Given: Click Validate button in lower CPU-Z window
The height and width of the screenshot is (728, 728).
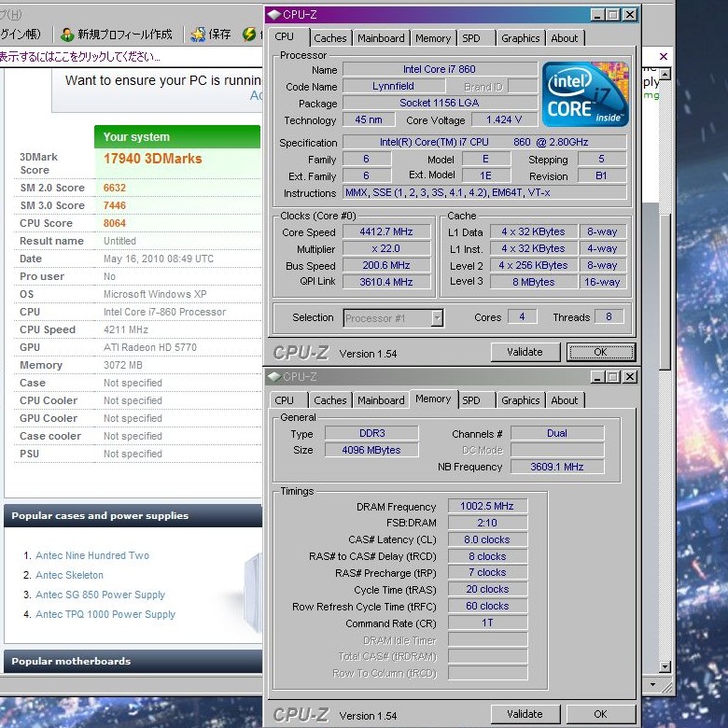Looking at the screenshot, I should 525,714.
